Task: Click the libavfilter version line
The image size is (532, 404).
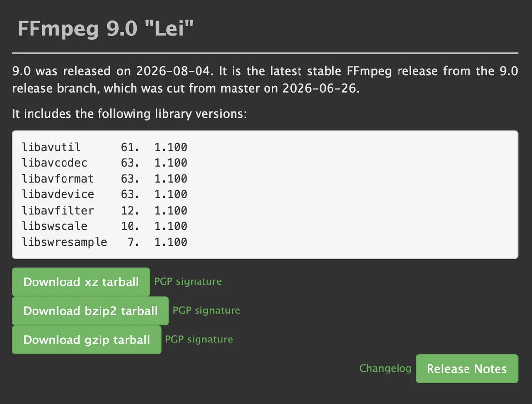Action: click(x=104, y=211)
